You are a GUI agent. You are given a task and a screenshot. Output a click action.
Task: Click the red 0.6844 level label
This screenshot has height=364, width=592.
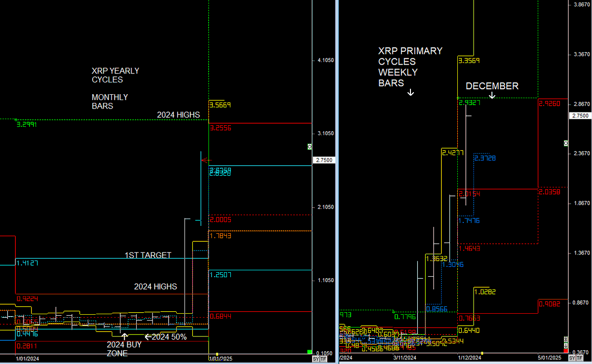(221, 316)
